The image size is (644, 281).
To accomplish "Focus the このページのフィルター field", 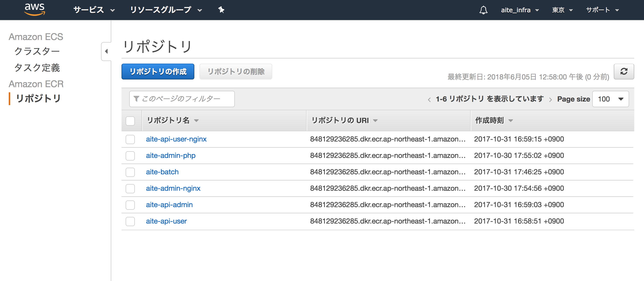I will pos(182,99).
